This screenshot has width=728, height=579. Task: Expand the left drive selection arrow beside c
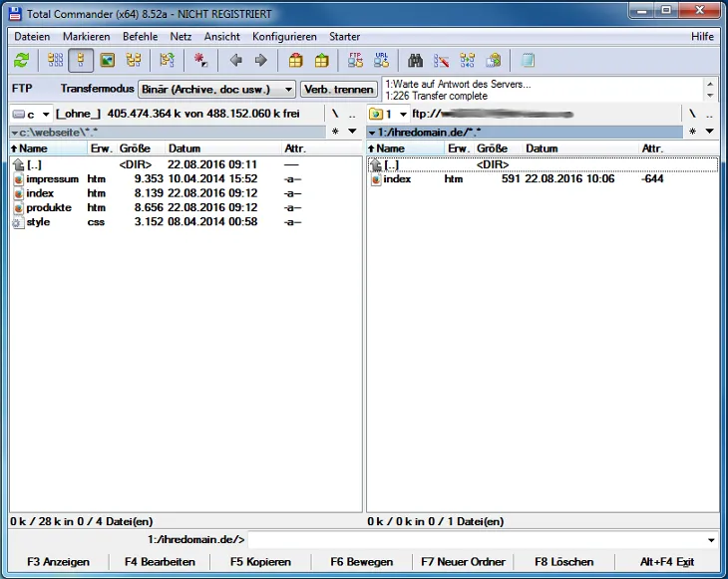click(46, 115)
